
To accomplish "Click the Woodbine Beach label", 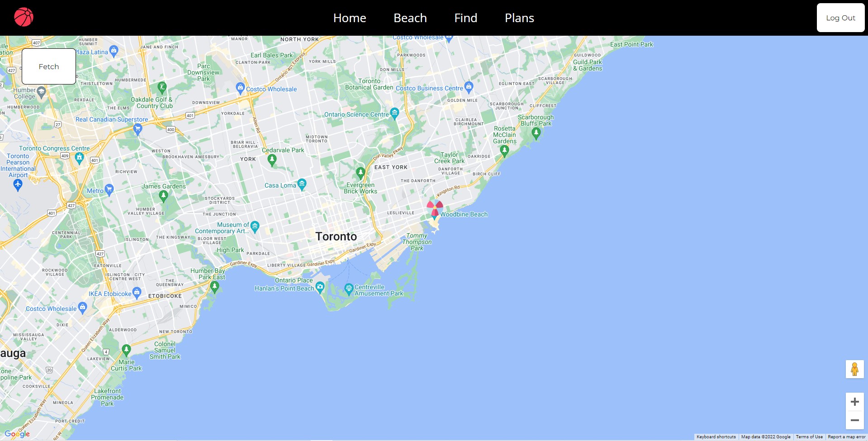I will point(464,214).
